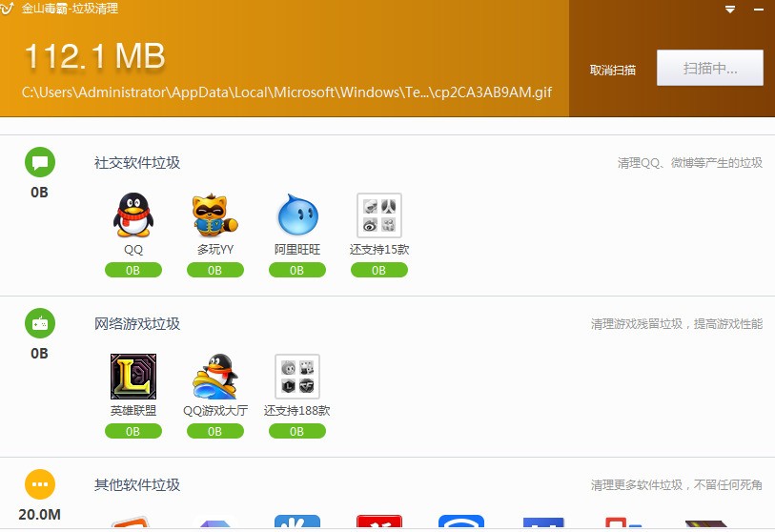This screenshot has width=775, height=532.
Task: Click the orange ellipsis other-software icon
Action: 40,484
